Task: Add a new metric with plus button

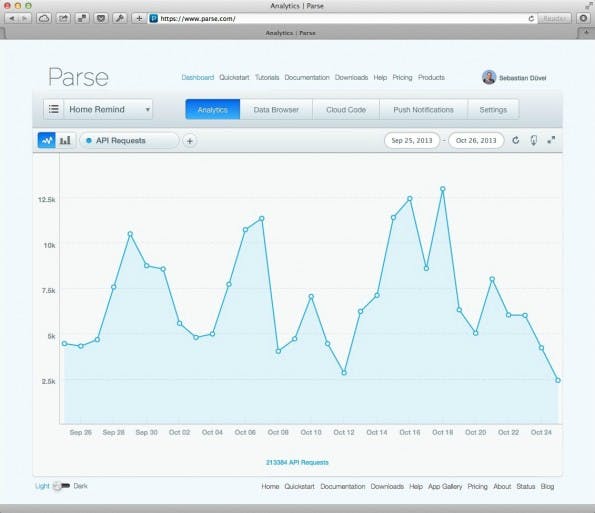Action: tap(190, 141)
